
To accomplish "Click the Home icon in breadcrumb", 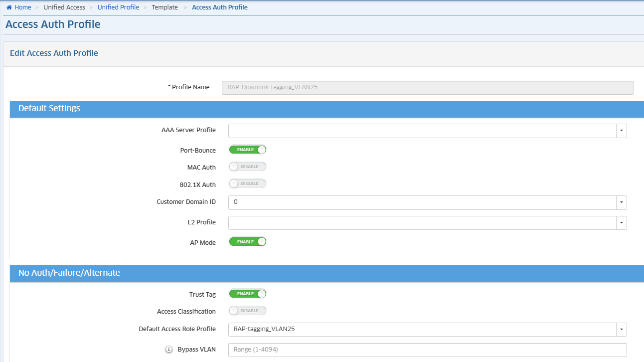I will [9, 7].
